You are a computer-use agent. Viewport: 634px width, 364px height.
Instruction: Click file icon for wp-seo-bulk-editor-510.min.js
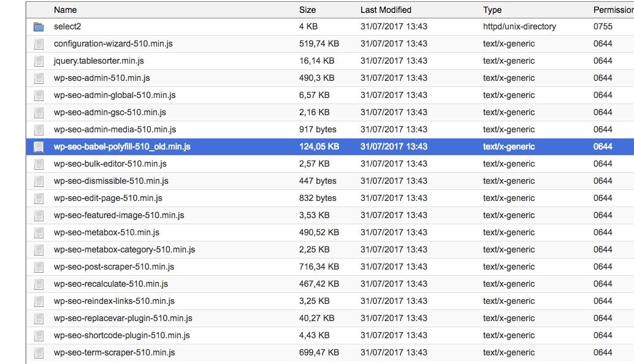pyautogui.click(x=39, y=164)
